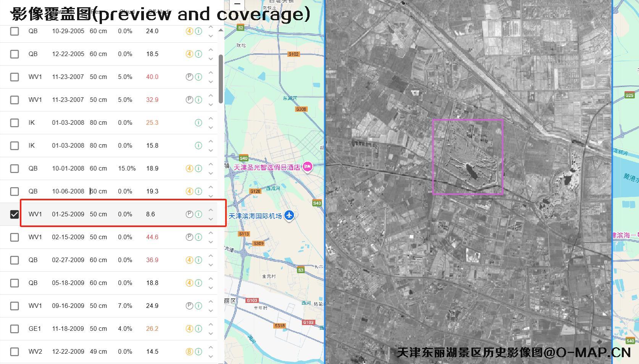
Task: Click the hotel marker pin on the map
Action: [x=307, y=167]
